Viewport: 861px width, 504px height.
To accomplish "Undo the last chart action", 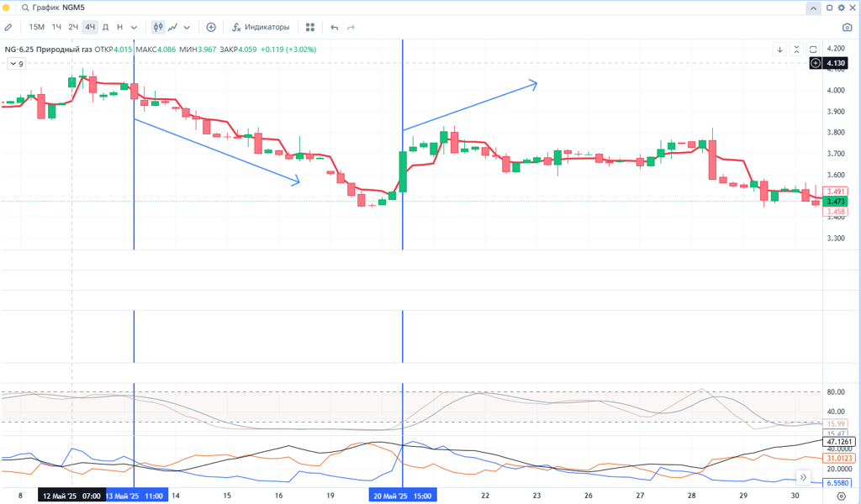I will (335, 27).
